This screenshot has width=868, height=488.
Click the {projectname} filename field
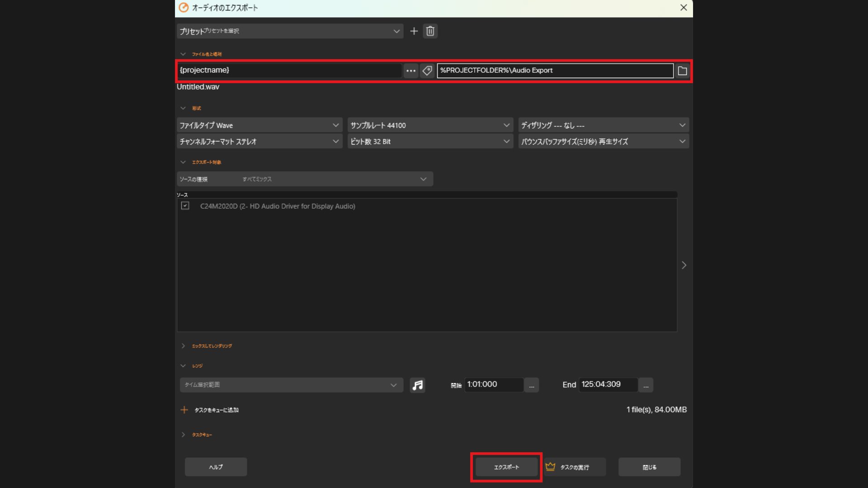click(289, 70)
